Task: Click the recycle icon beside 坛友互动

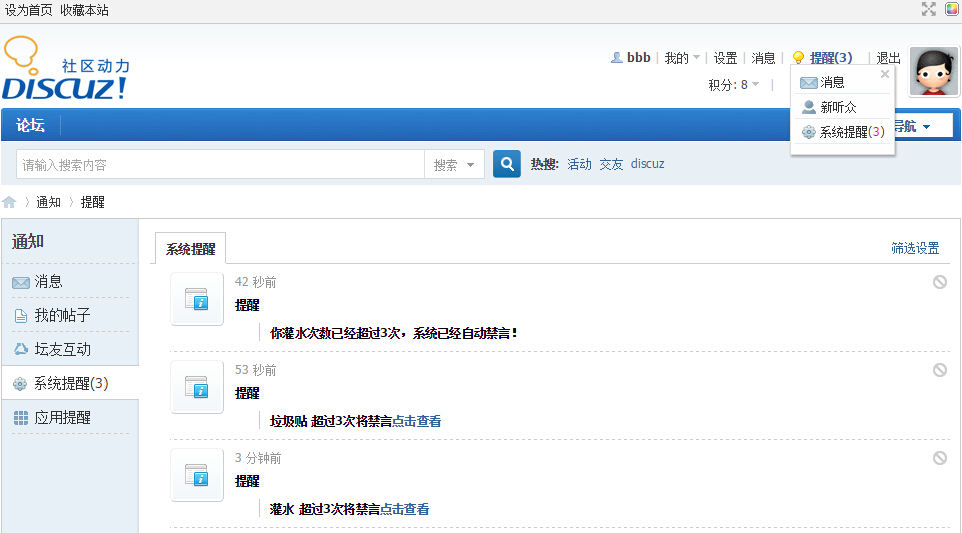Action: [21, 349]
